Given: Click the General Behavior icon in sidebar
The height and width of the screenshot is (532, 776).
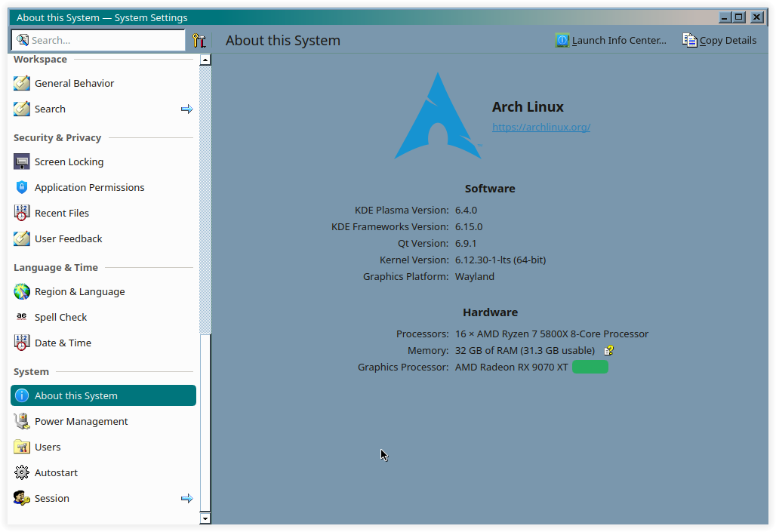Looking at the screenshot, I should tap(22, 83).
